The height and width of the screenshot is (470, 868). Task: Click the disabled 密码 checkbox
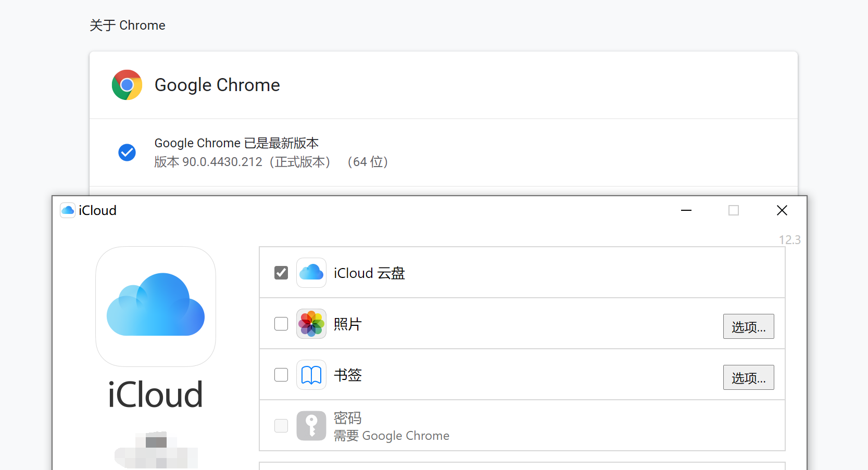click(281, 426)
